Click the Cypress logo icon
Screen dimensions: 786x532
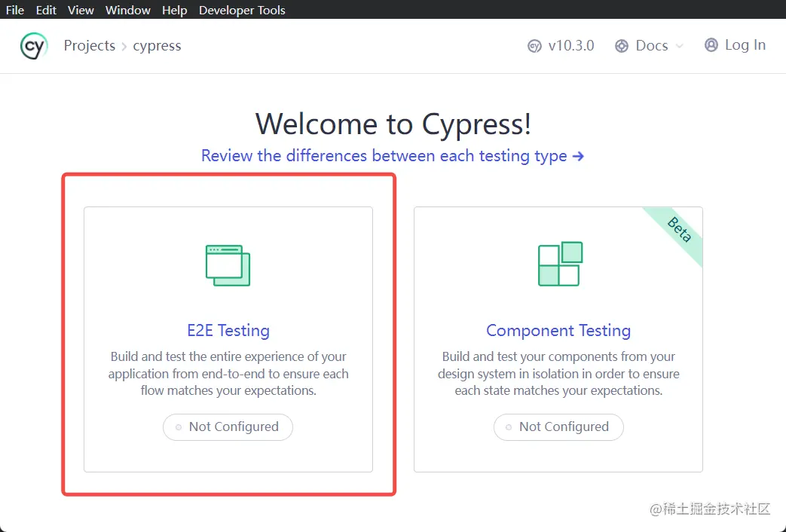click(x=33, y=45)
